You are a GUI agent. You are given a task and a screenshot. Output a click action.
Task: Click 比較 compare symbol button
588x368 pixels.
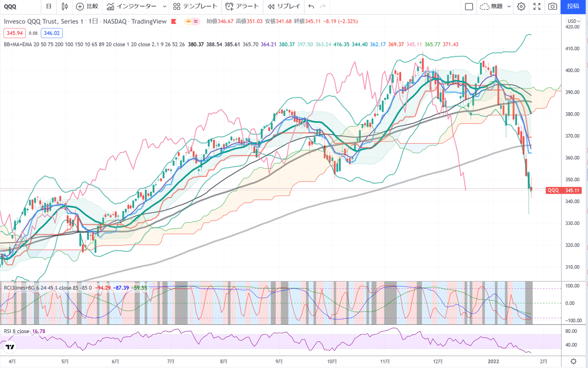tap(87, 6)
